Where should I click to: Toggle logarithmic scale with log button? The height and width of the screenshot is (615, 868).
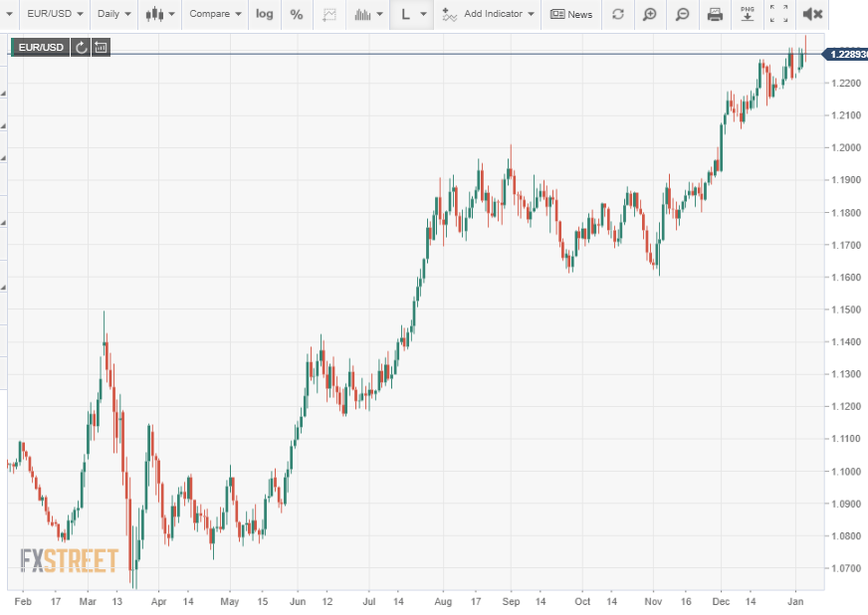pyautogui.click(x=265, y=14)
